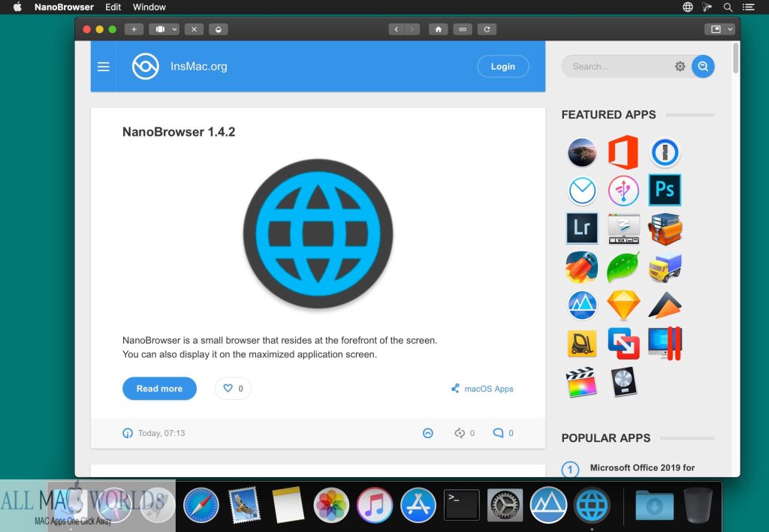Click the views counter icon
769x532 pixels.
459,433
